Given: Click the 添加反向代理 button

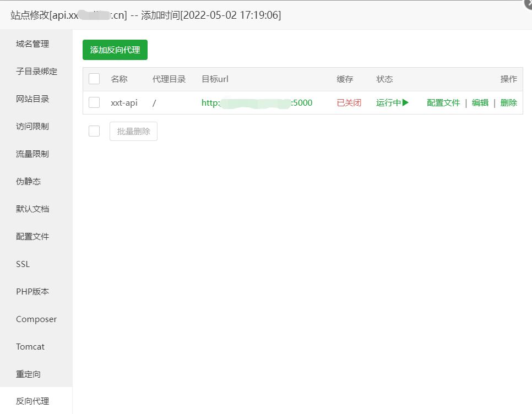Looking at the screenshot, I should [x=115, y=50].
